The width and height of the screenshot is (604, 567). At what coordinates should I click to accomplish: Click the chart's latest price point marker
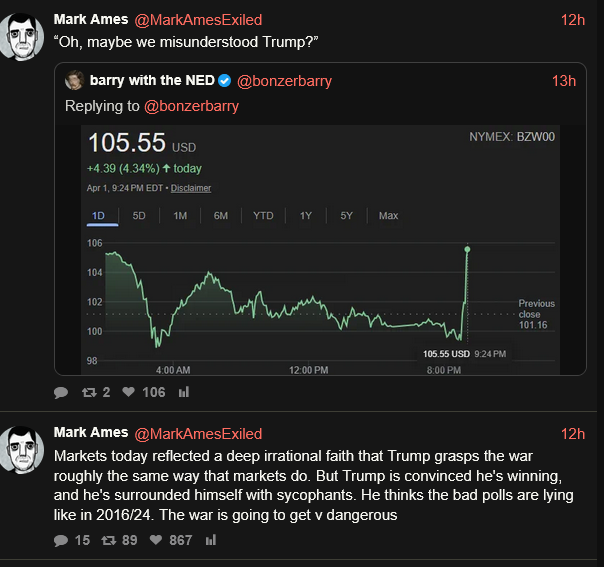(467, 249)
